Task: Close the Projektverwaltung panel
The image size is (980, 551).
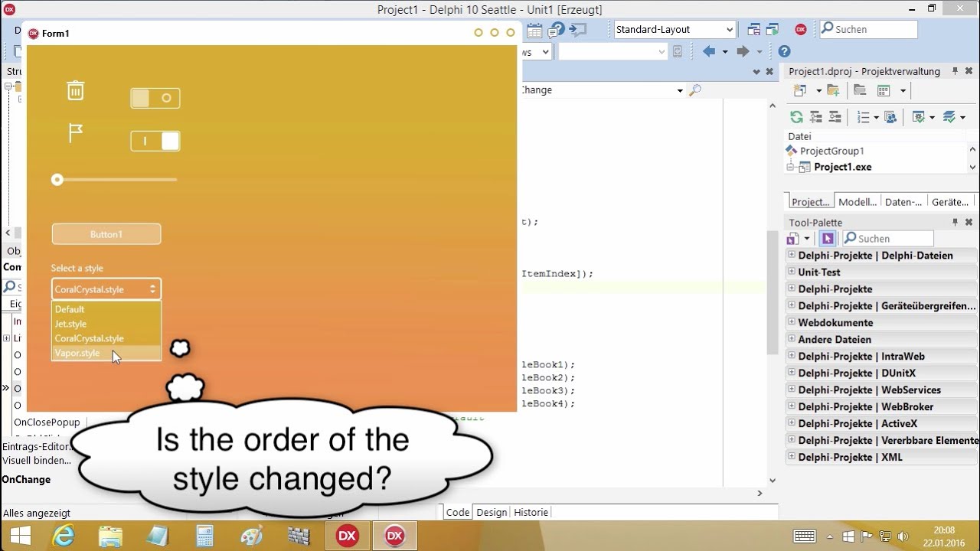Action: 969,71
